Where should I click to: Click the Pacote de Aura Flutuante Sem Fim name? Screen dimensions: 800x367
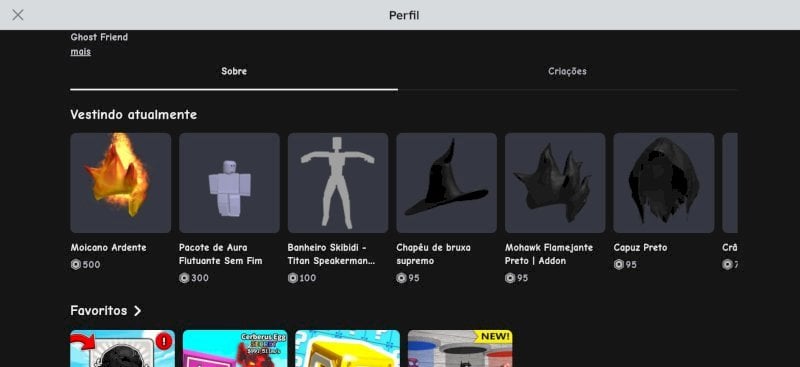(220, 254)
